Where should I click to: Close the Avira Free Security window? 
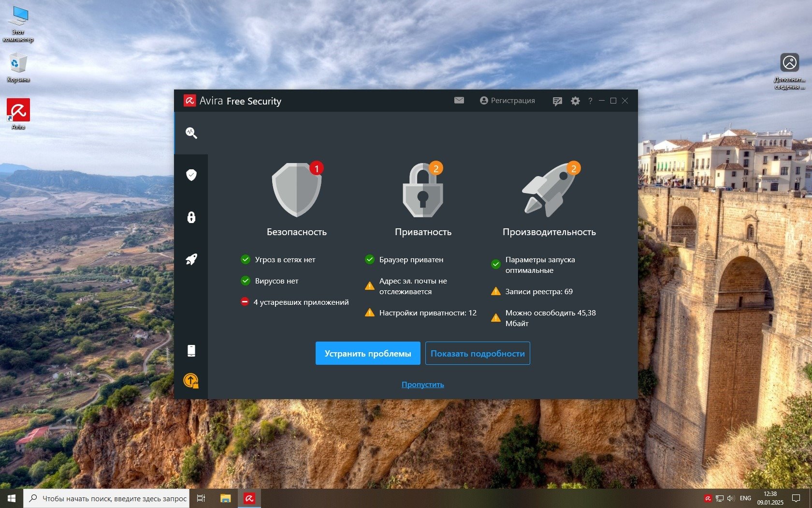coord(625,101)
